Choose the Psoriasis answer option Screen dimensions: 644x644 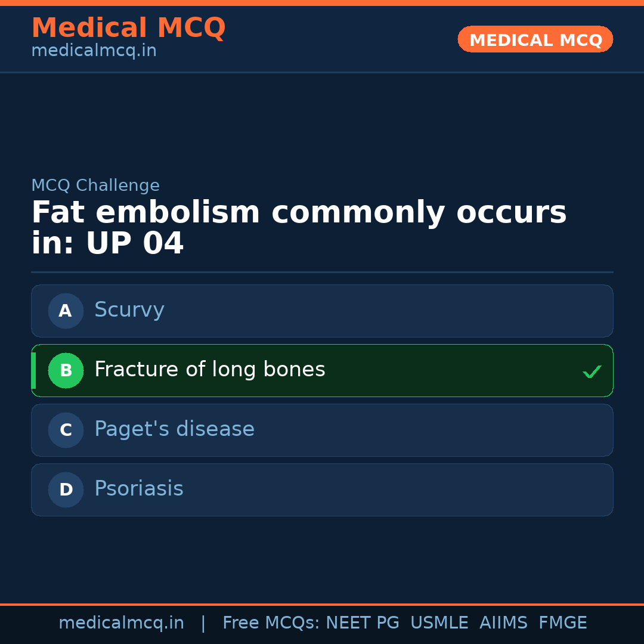click(322, 490)
